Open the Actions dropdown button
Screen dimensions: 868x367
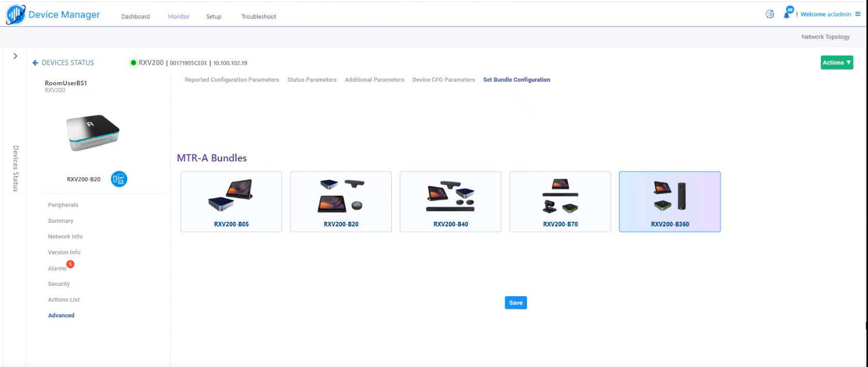click(836, 63)
